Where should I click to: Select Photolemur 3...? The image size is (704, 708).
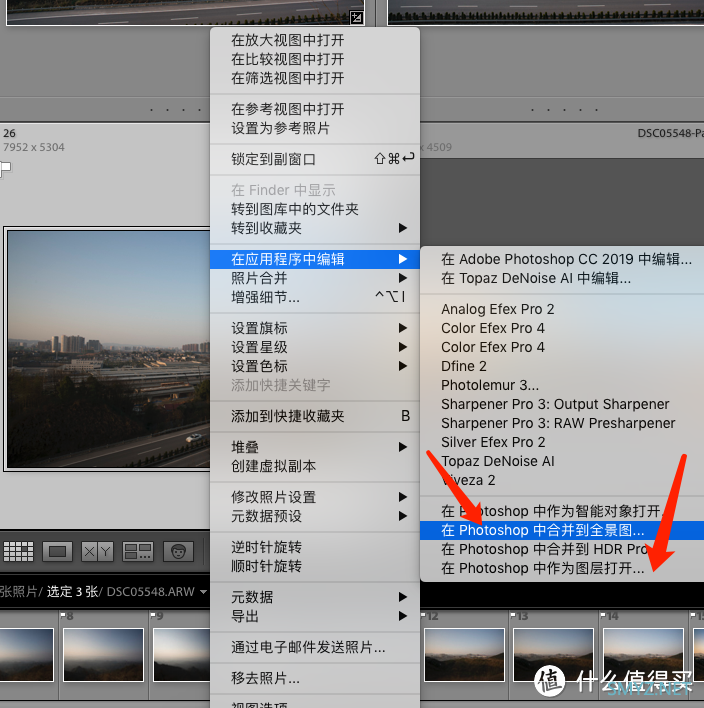coord(562,385)
